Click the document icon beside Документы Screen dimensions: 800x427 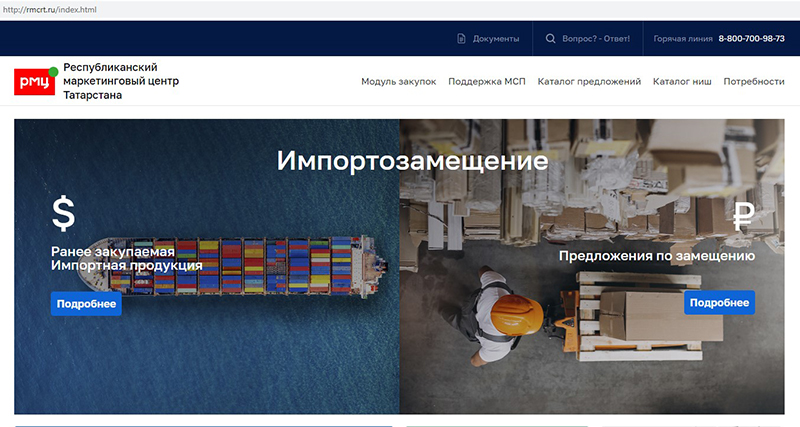[x=461, y=39]
